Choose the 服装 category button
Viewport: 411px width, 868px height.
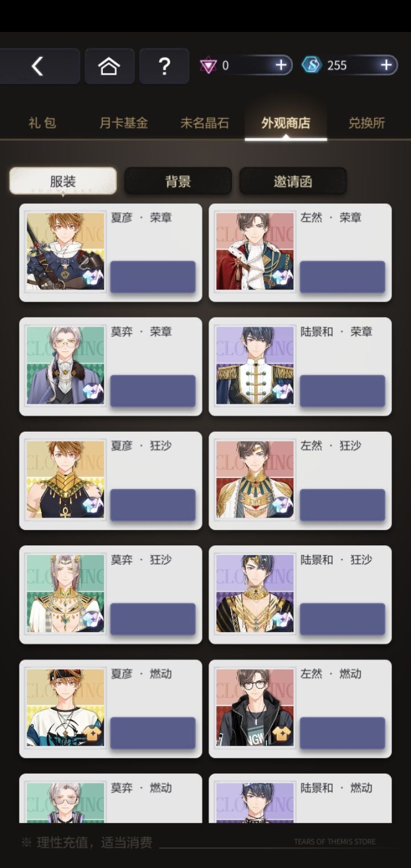[63, 182]
